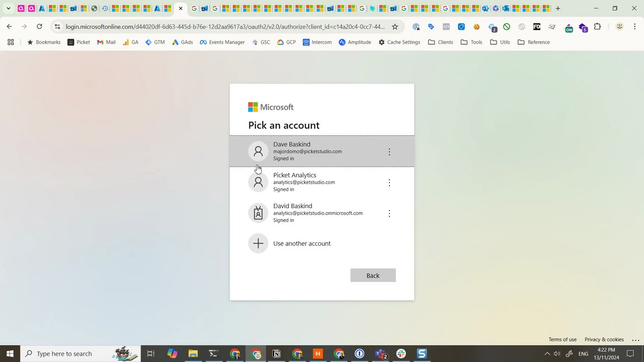
Task: Open 1Password from taskbar
Action: tap(359, 353)
